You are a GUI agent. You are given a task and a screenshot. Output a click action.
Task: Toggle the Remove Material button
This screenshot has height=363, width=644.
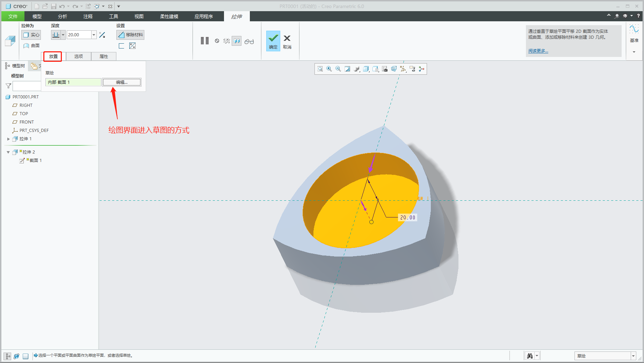coord(130,35)
